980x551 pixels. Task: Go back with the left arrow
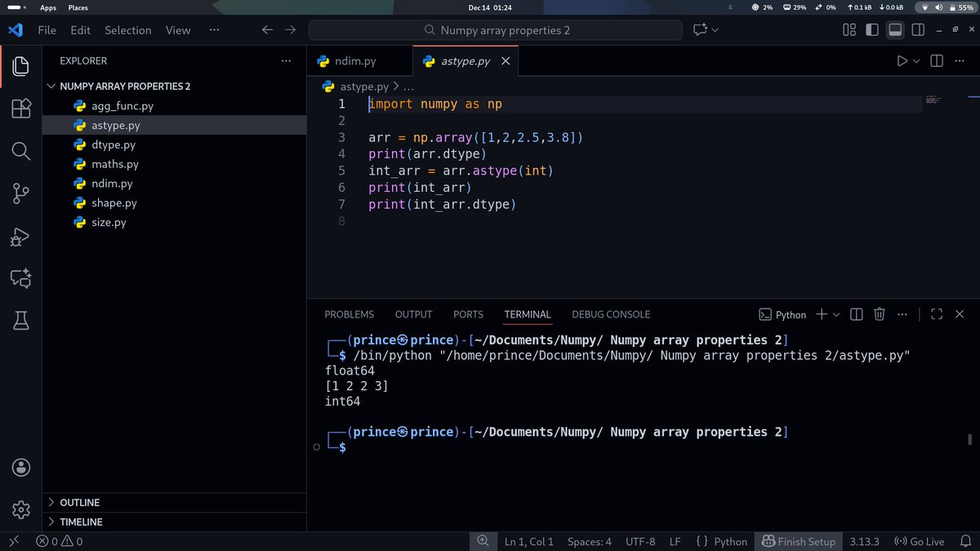(x=267, y=30)
